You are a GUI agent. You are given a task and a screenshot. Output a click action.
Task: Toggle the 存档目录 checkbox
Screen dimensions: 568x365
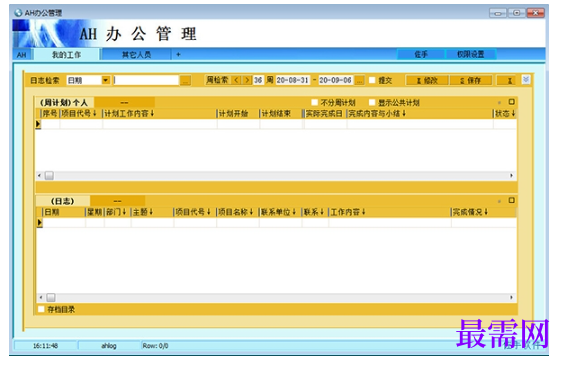pyautogui.click(x=41, y=309)
